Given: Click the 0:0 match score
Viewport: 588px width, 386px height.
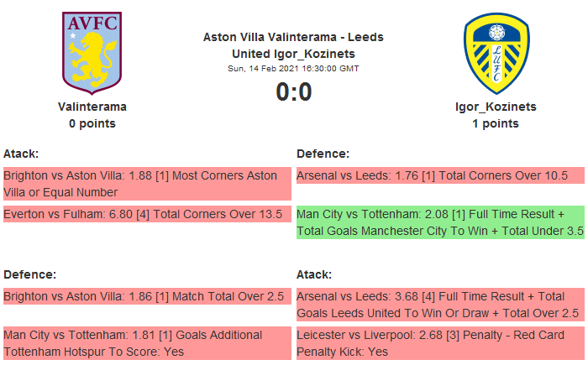Looking at the screenshot, I should pos(293,92).
